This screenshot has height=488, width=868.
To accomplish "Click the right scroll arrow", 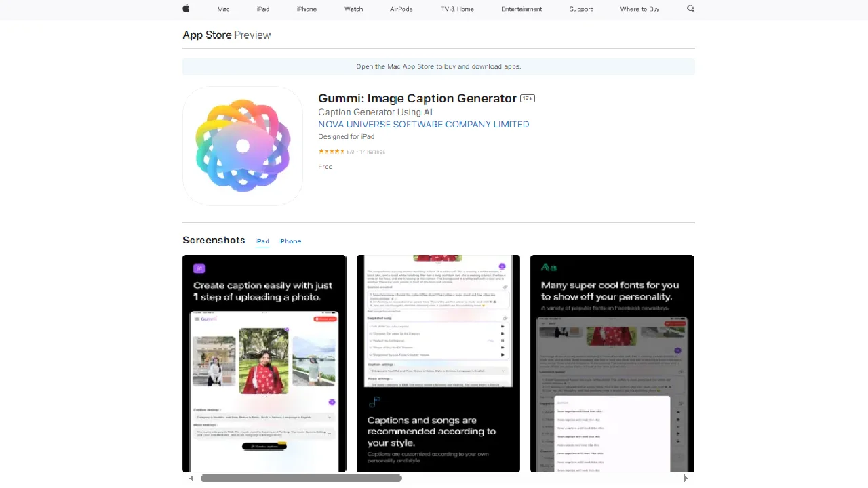I will click(686, 479).
